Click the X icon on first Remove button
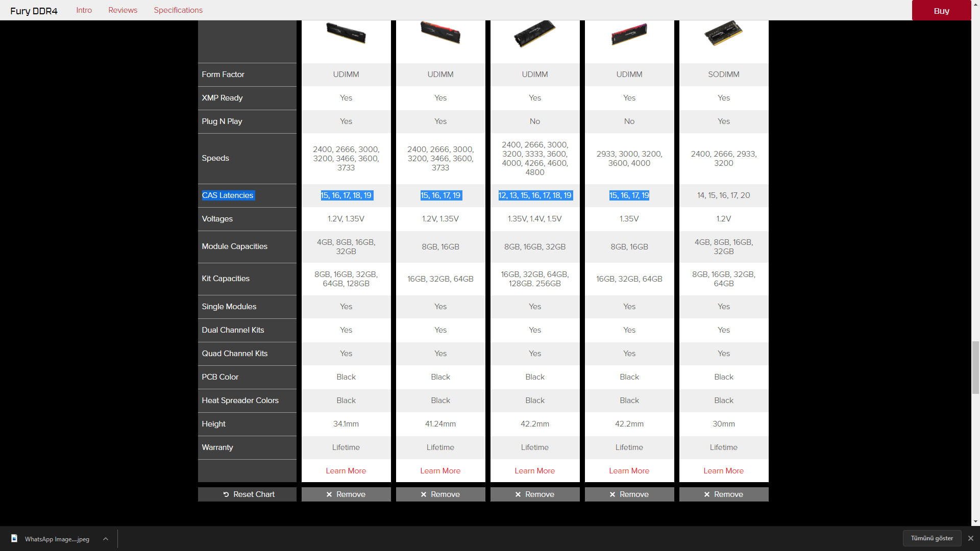The height and width of the screenshot is (551, 980). click(329, 494)
